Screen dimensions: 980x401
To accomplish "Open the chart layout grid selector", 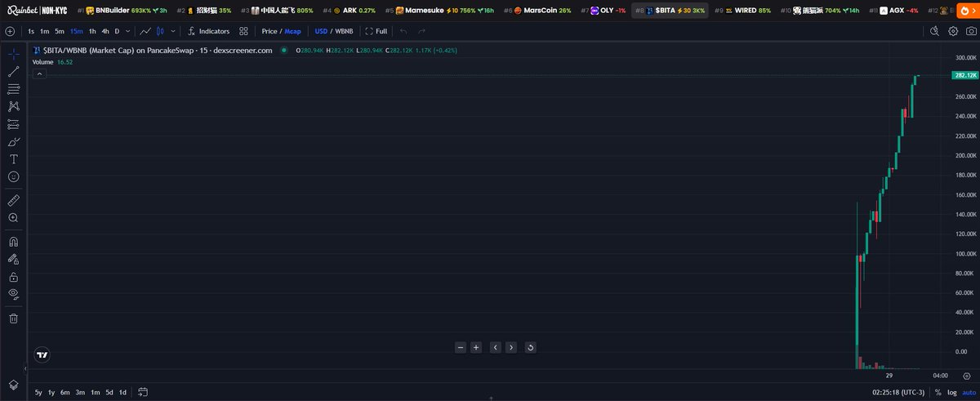I will point(245,31).
